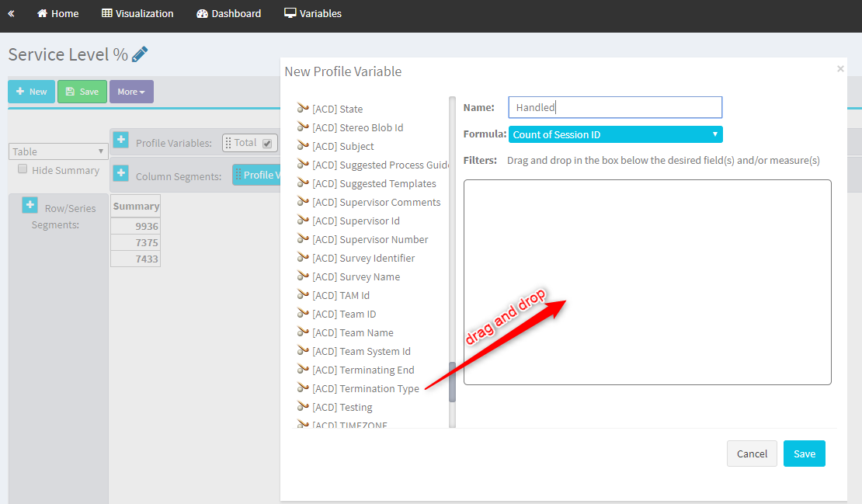
Task: Select the [ACD] Supervisor Comments field label
Action: point(377,202)
